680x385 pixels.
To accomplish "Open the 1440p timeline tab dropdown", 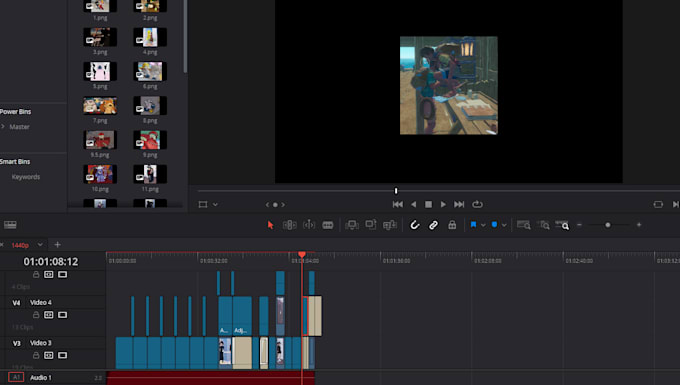I will [40, 245].
